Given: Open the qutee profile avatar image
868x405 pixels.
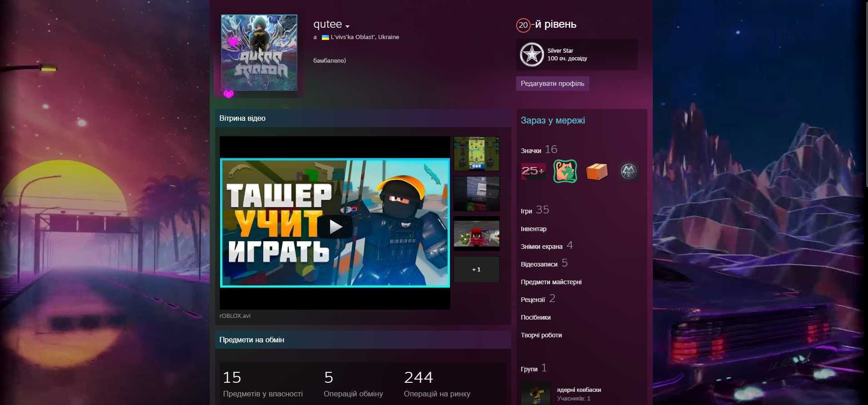Looking at the screenshot, I should click(x=259, y=53).
